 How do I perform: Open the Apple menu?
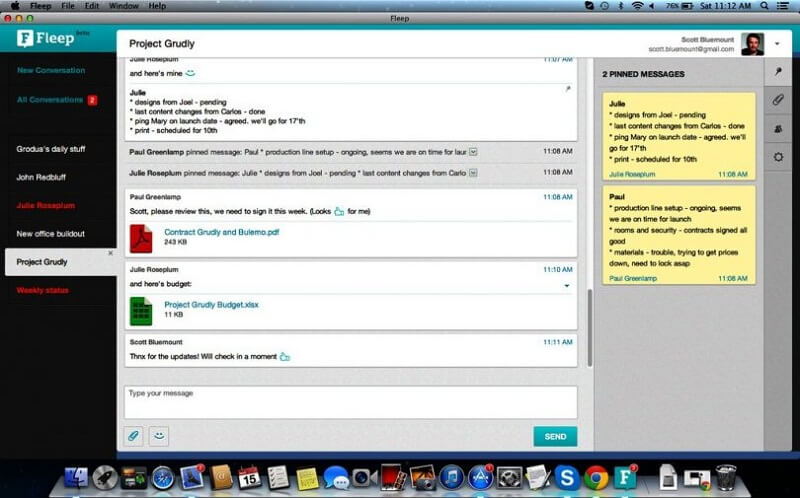point(15,6)
